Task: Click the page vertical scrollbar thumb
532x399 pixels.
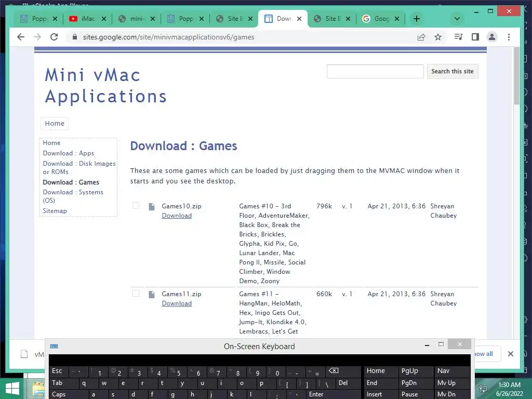Action: click(517, 75)
